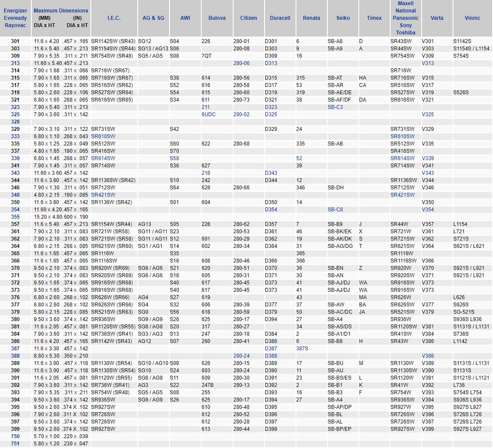
Task: Click I.E.C. link SR610SW
Action: point(103,136)
